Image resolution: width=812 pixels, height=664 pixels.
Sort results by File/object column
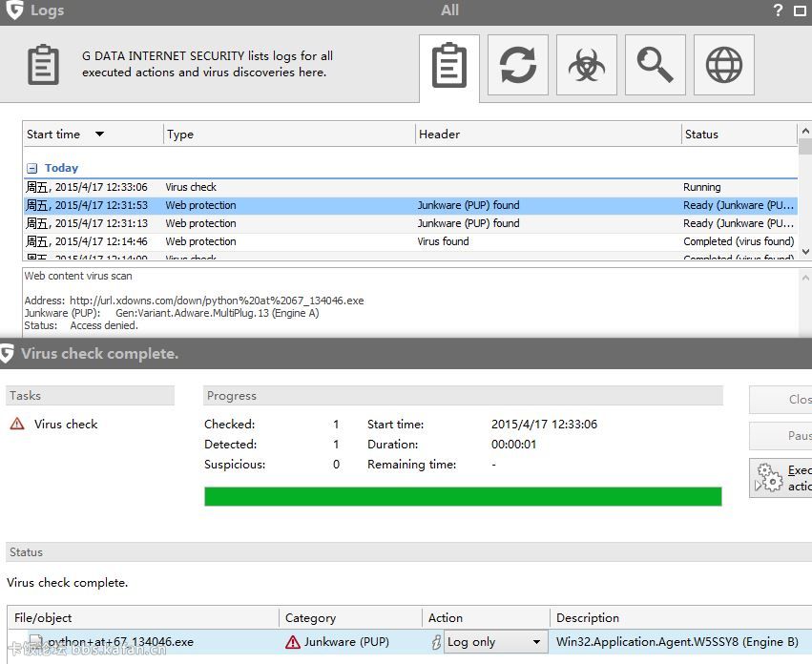pos(143,618)
